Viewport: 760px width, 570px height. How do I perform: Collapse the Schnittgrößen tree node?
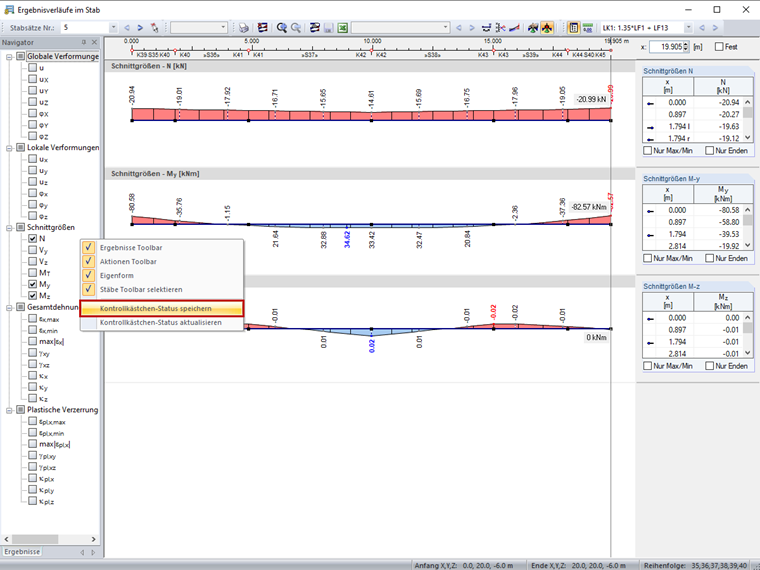coord(9,227)
